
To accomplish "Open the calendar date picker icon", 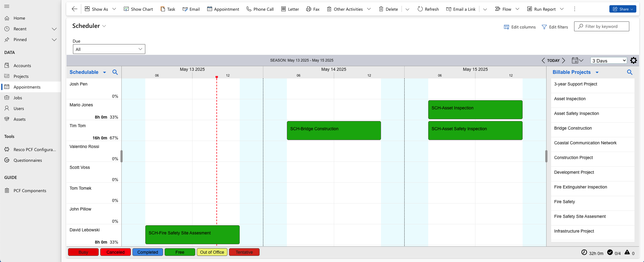I will point(577,60).
